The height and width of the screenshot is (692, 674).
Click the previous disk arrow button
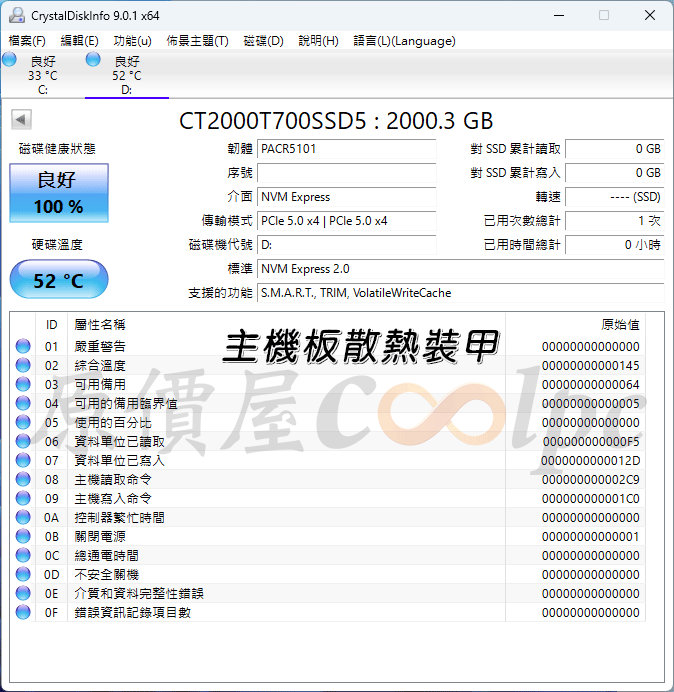coord(21,119)
